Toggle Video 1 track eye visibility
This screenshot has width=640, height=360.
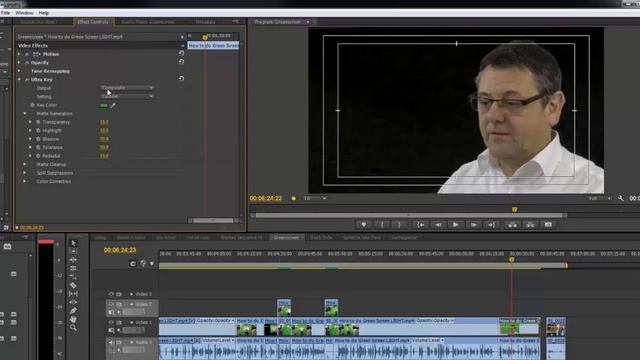(111, 322)
